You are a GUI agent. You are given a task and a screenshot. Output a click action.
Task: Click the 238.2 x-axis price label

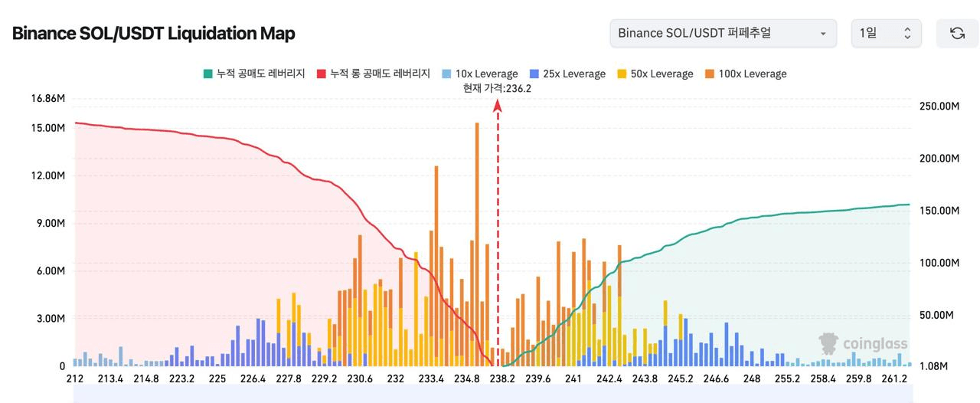(502, 378)
